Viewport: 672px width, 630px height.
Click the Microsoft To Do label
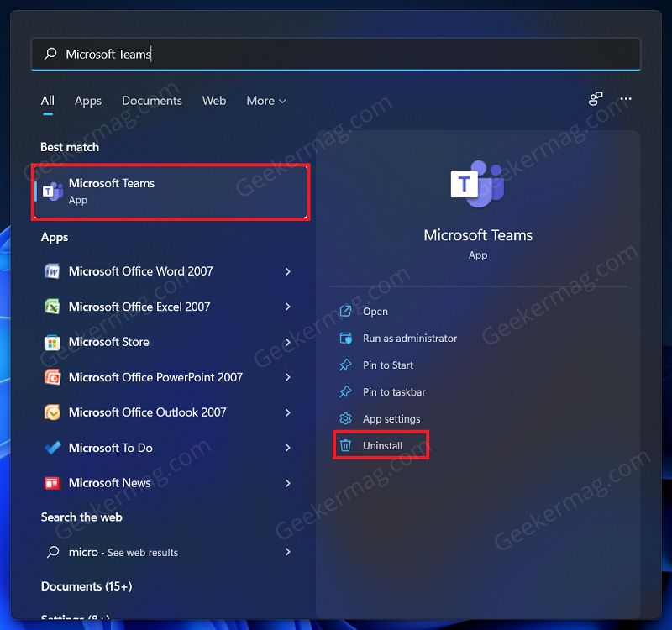[111, 448]
